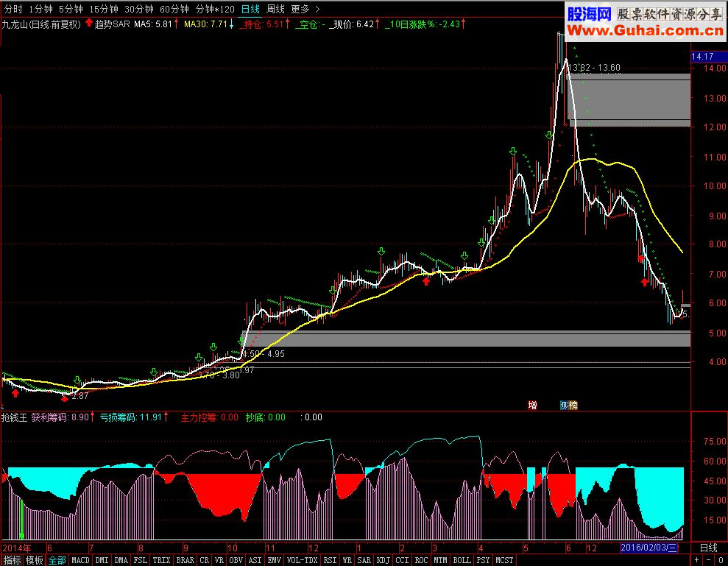
Task: Apply the TRIX indicator
Action: [x=161, y=560]
